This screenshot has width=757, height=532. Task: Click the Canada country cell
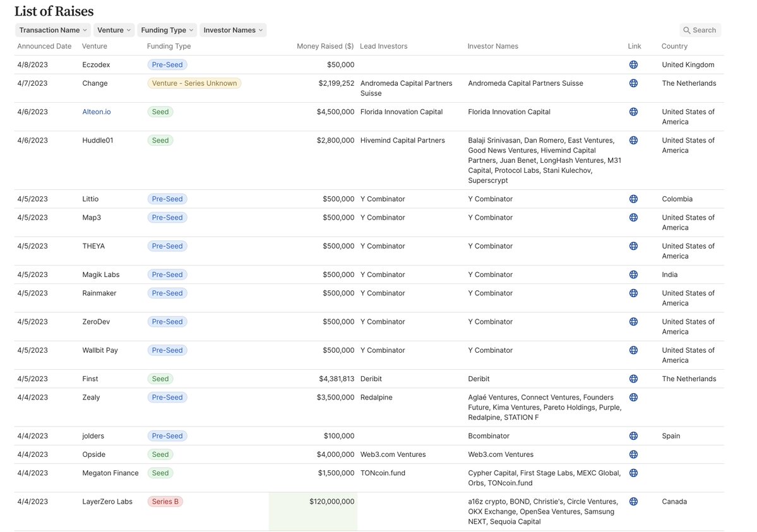coord(674,502)
